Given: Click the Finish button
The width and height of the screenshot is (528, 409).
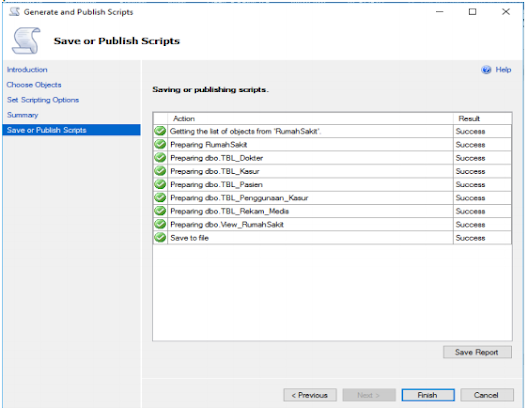Looking at the screenshot, I should [x=428, y=395].
